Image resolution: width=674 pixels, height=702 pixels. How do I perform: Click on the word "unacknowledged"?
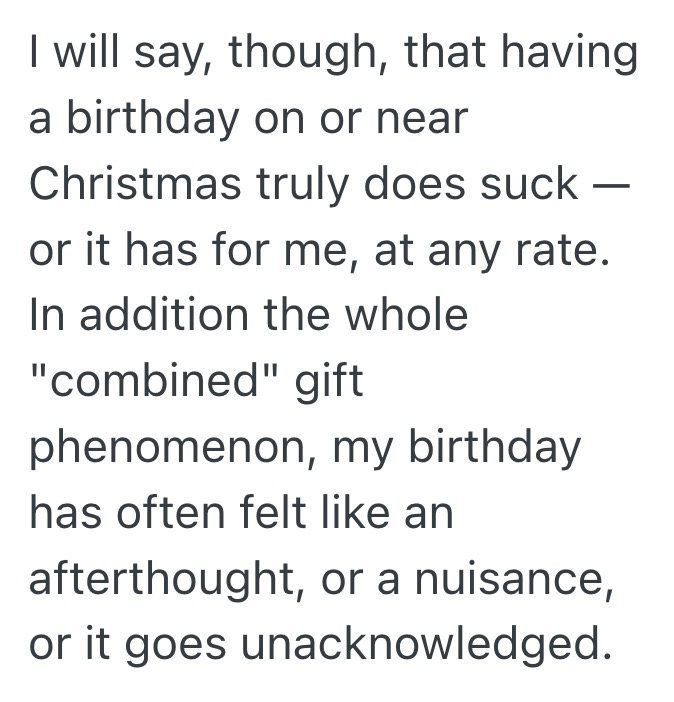point(424,645)
